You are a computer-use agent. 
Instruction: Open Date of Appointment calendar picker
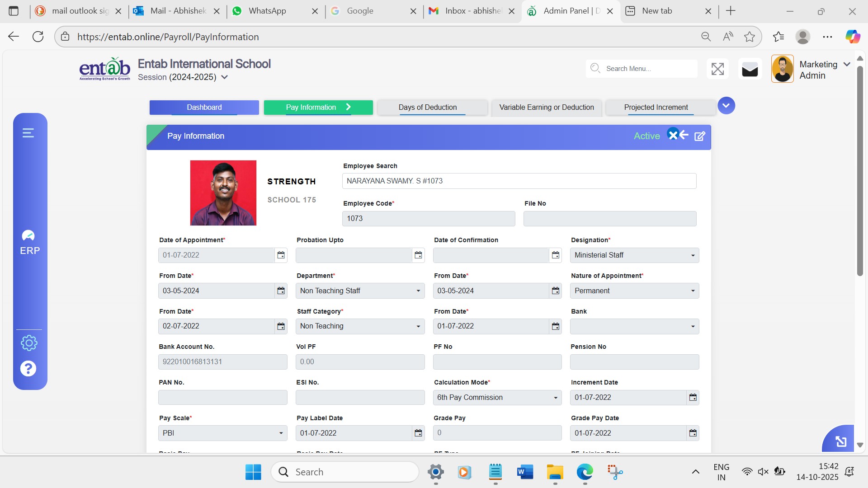(281, 255)
